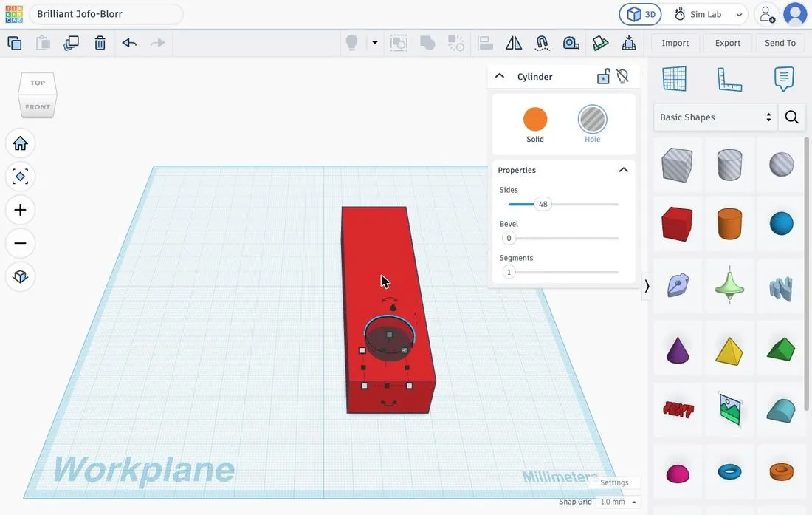The image size is (812, 515).
Task: Open the user account avatar
Action: 795,15
